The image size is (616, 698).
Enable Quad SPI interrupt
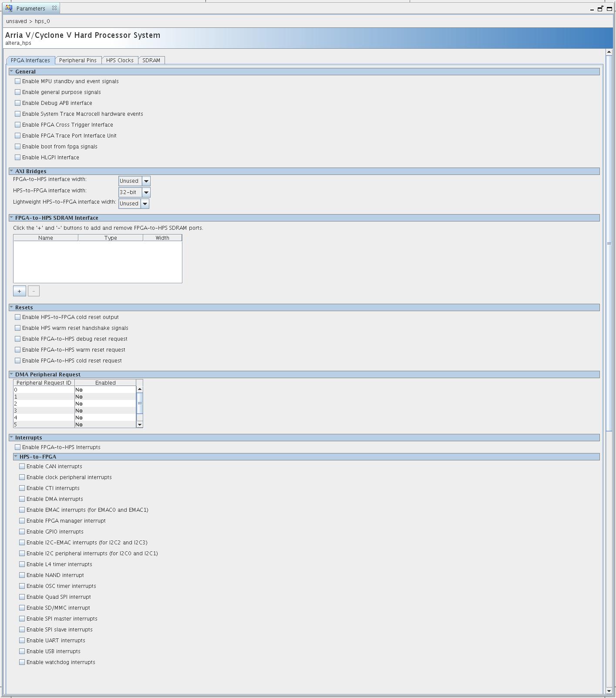(22, 597)
